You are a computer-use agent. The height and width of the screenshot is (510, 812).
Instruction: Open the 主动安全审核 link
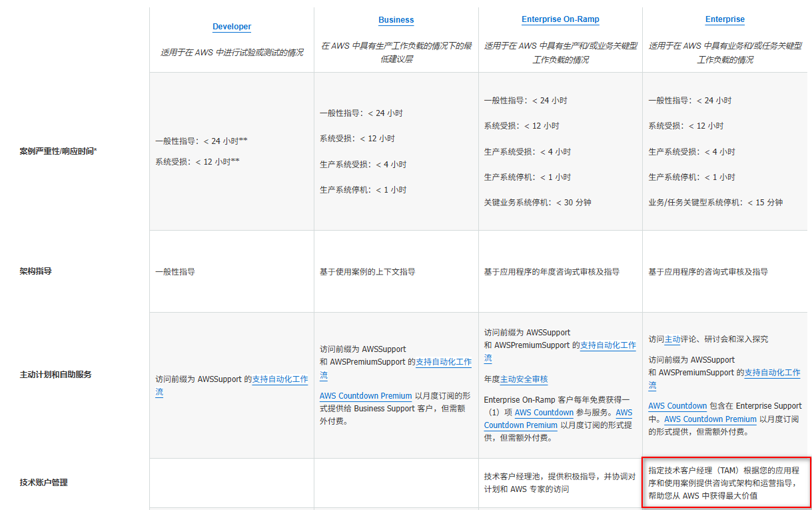point(524,379)
